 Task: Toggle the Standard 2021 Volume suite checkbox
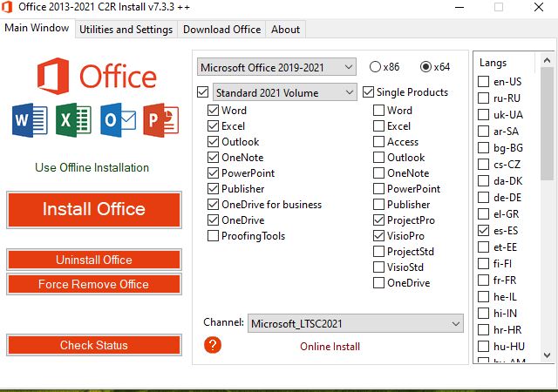tap(202, 92)
